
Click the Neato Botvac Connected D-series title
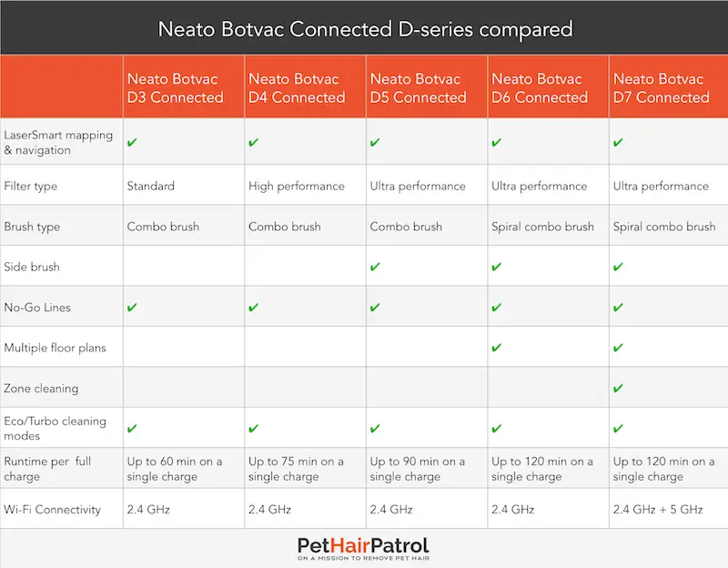click(x=366, y=29)
